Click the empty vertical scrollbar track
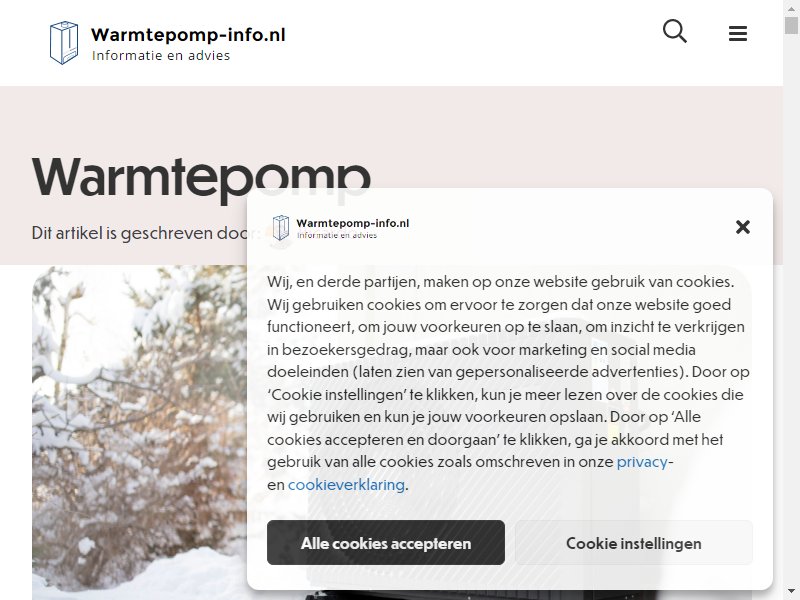 pos(791,306)
